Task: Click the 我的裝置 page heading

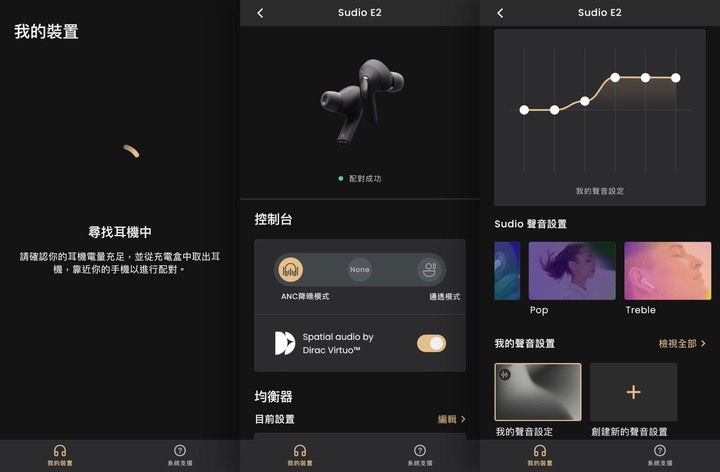Action: point(46,32)
